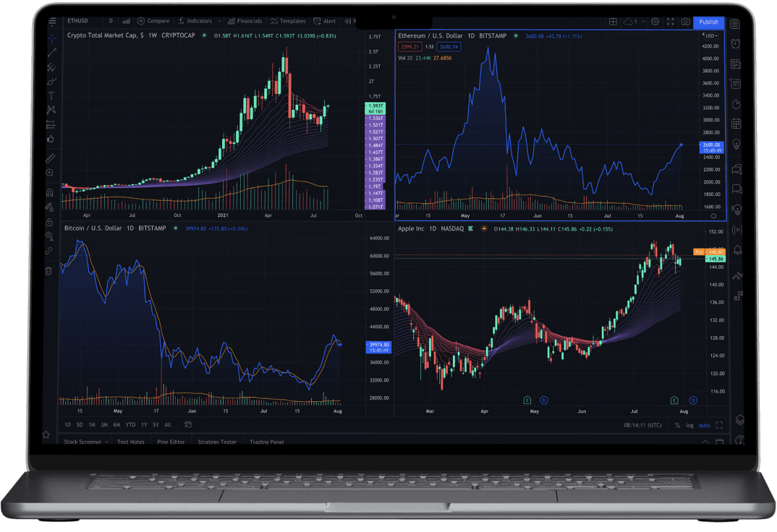Select the thumbs-up icons tool
777x532 pixels.
pyautogui.click(x=51, y=139)
